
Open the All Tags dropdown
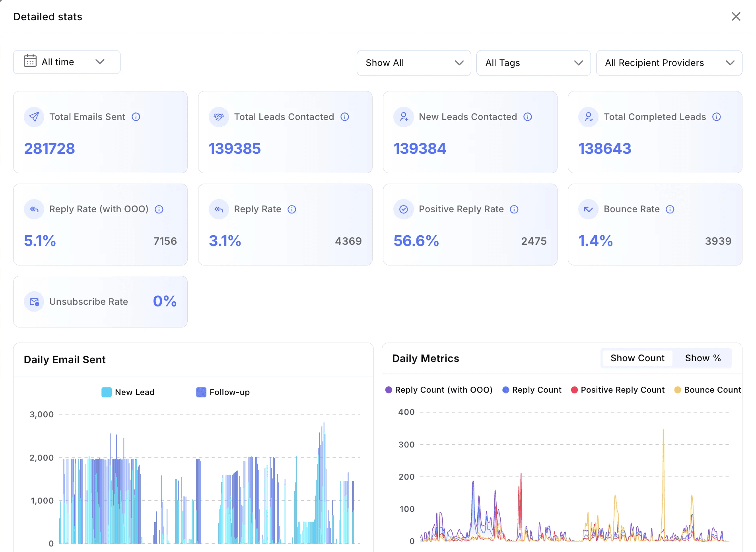pyautogui.click(x=533, y=63)
